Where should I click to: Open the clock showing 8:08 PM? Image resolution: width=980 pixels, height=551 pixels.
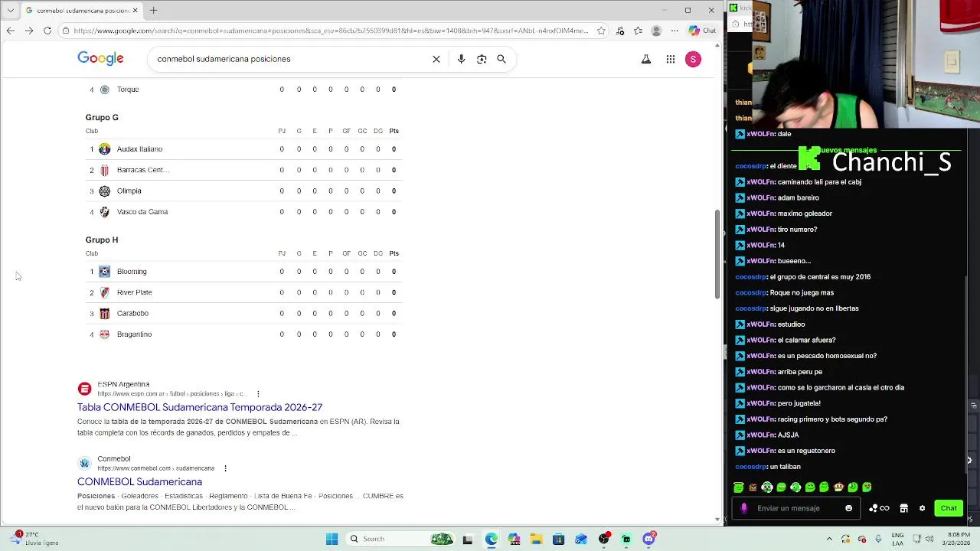(958, 539)
